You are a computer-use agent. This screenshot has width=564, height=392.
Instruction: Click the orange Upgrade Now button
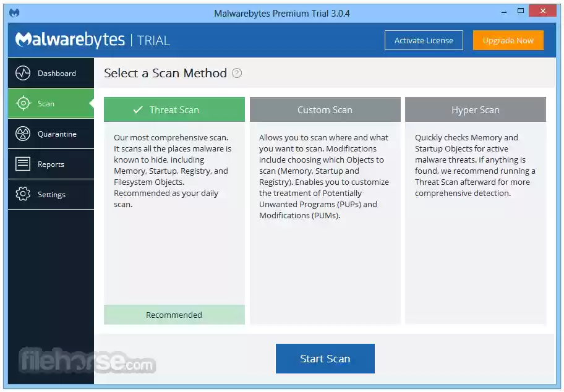(x=508, y=40)
